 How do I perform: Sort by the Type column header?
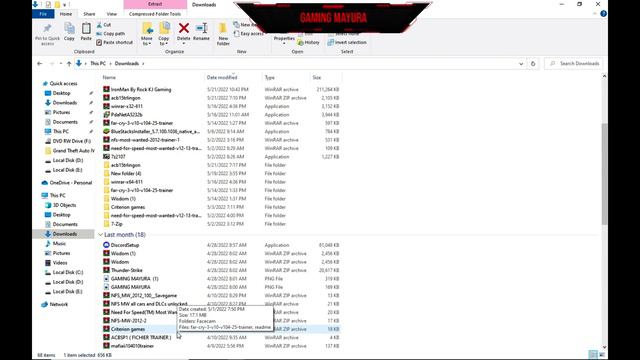pos(269,77)
